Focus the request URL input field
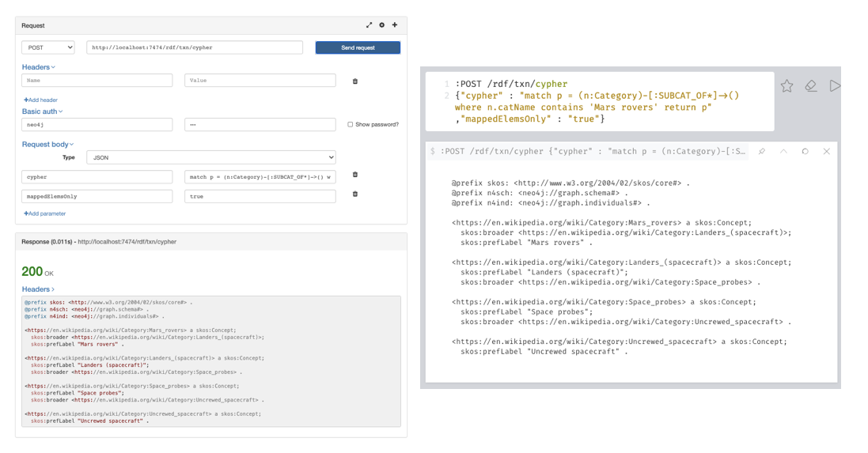The height and width of the screenshot is (453, 868). pyautogui.click(x=194, y=47)
